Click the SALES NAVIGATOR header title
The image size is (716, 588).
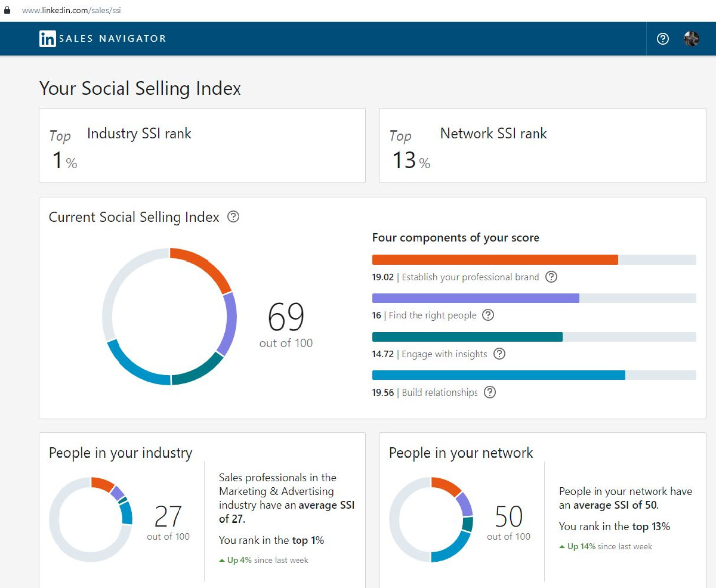click(x=112, y=39)
